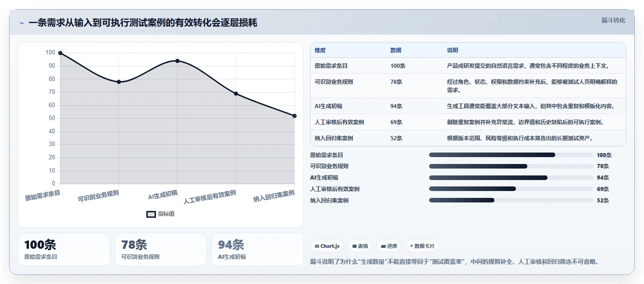Click the description starting 产品或研发提交的自然语言需求
The height and width of the screenshot is (284, 644).
528,66
